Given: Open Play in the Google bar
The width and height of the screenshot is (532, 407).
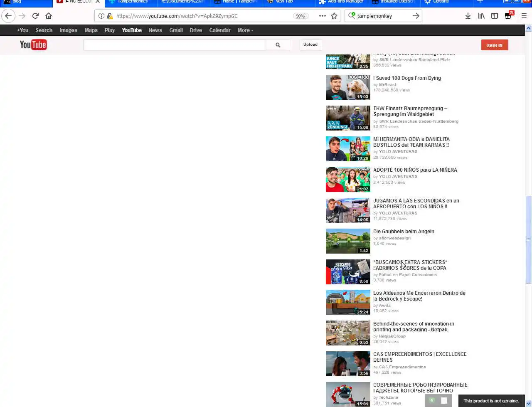Looking at the screenshot, I should tap(110, 30).
